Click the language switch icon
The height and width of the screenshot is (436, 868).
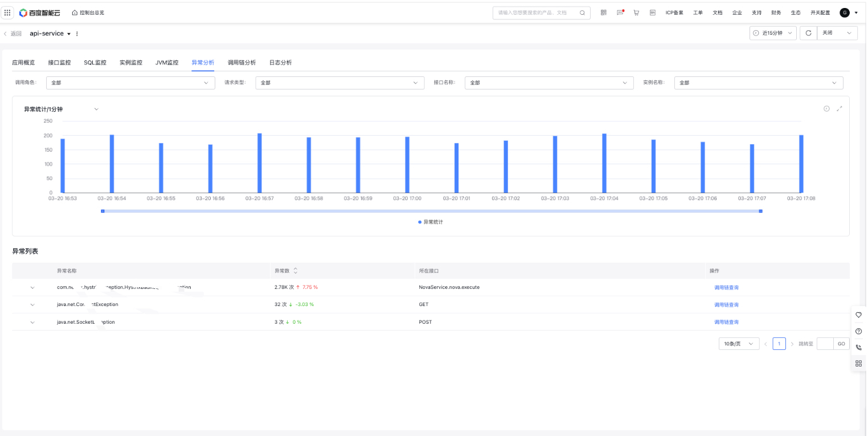point(653,13)
